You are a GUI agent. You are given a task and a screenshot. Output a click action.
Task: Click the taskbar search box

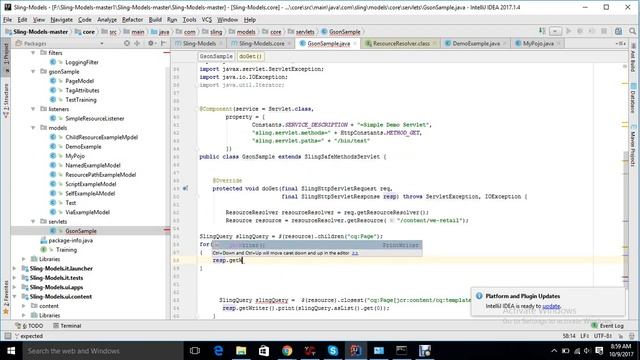click(102, 351)
